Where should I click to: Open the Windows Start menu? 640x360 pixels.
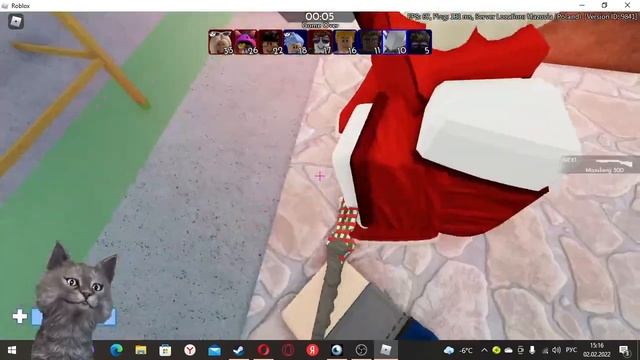(12, 350)
